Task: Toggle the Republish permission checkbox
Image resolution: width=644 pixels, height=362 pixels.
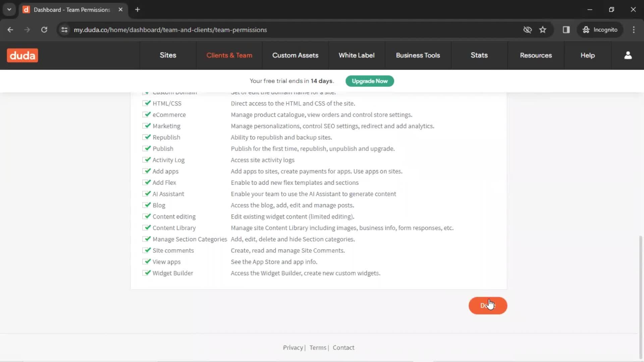Action: pos(146,137)
